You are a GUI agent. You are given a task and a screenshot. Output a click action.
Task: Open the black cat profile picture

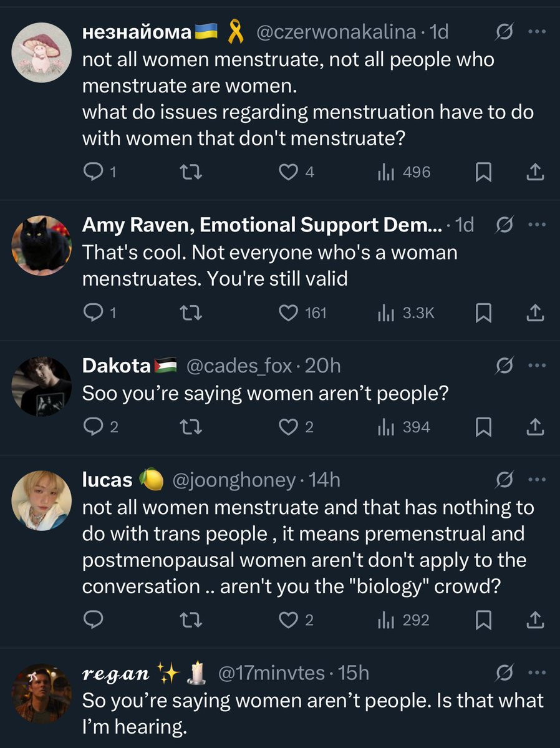click(x=42, y=245)
